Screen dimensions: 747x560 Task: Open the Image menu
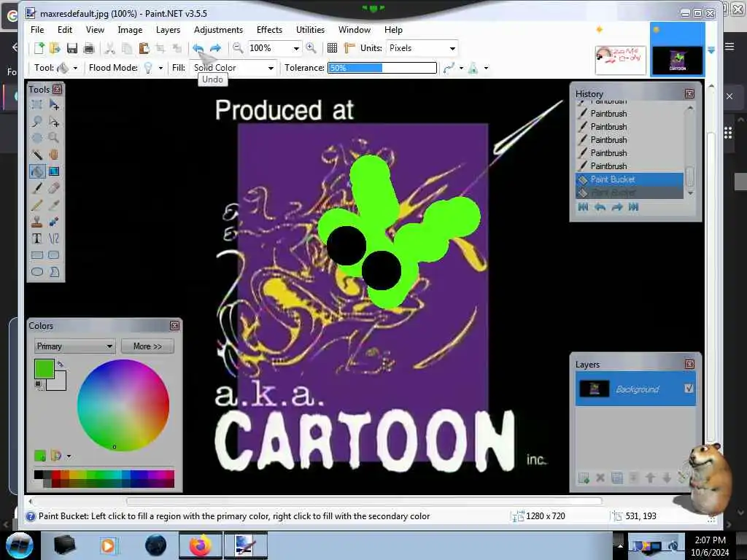tap(130, 29)
